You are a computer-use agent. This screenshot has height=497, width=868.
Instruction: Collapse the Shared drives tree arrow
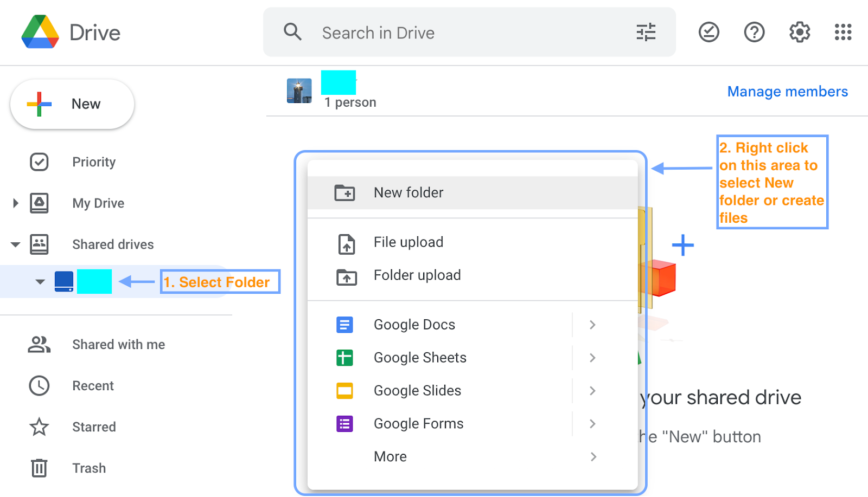point(15,244)
